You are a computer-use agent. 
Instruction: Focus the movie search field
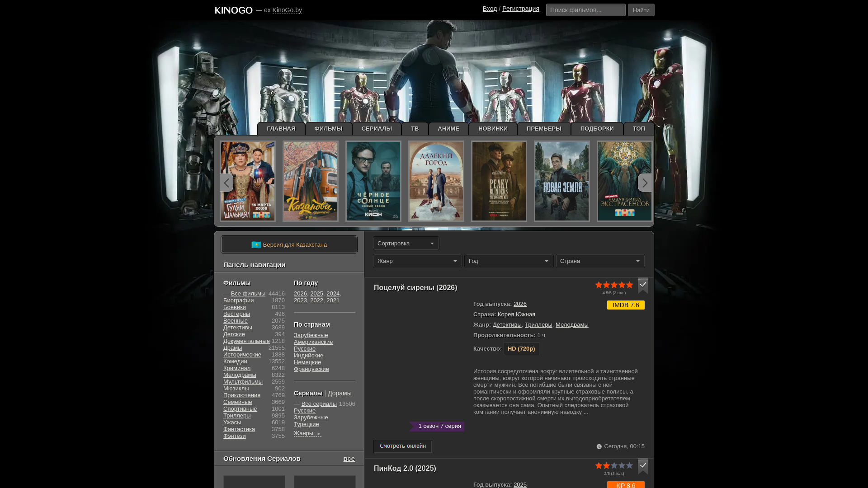click(x=585, y=10)
